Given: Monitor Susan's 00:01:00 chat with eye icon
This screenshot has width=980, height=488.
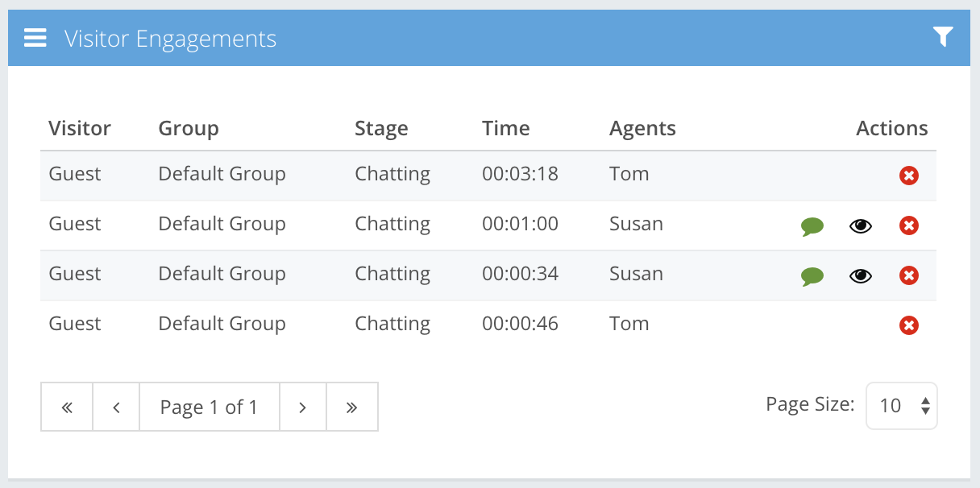Looking at the screenshot, I should [x=861, y=226].
